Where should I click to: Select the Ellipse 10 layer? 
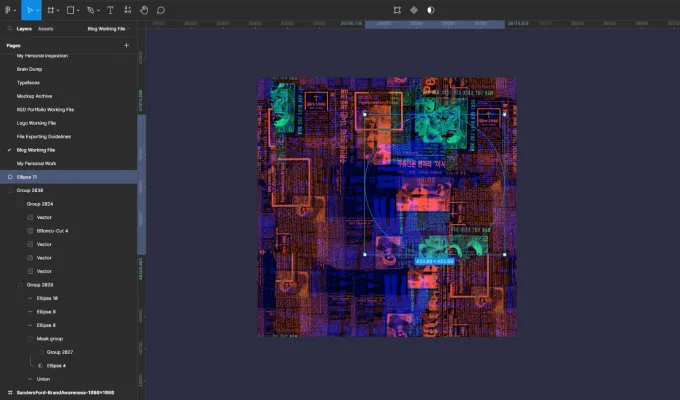point(47,298)
